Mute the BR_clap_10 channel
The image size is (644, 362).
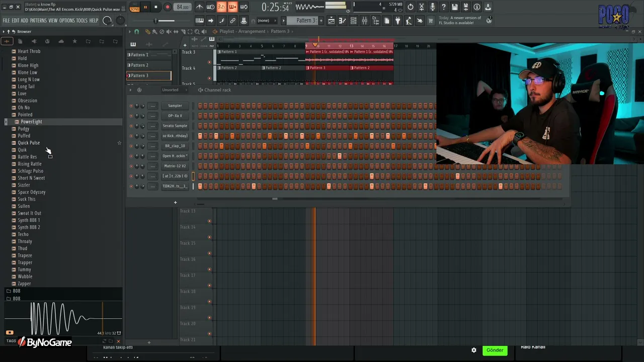pos(131,146)
